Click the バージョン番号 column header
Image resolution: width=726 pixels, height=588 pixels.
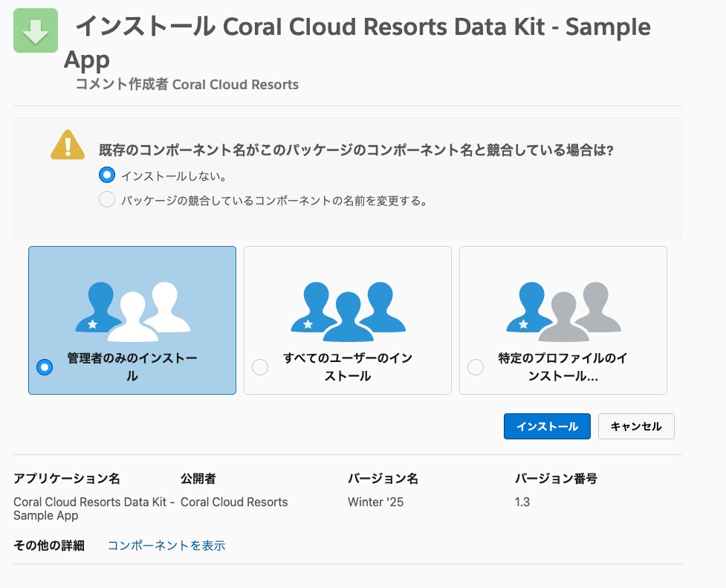click(556, 478)
